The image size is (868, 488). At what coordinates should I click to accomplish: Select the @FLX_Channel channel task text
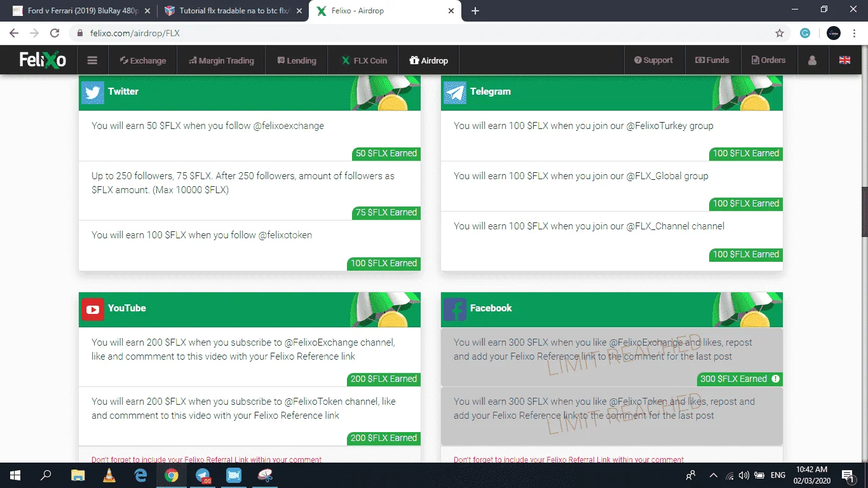pyautogui.click(x=589, y=226)
